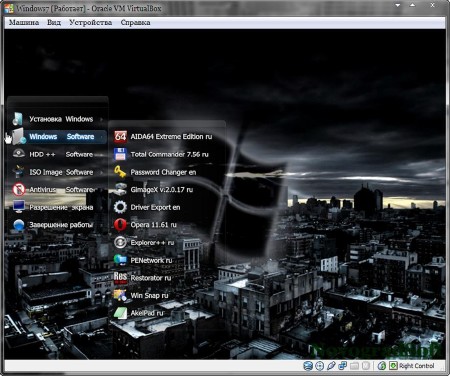Image resolution: width=450 pixels, height=376 pixels.
Task: Click VirtualBox title bar window icon
Action: 9,8
